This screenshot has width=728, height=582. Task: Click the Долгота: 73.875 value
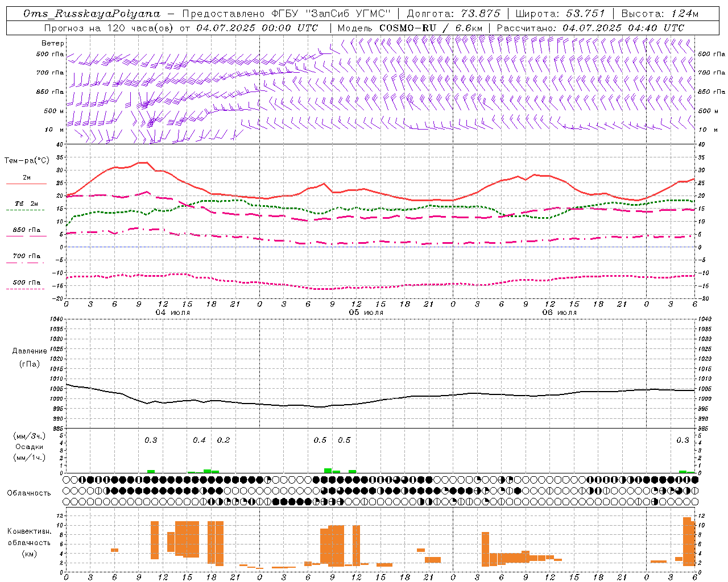tap(454, 14)
